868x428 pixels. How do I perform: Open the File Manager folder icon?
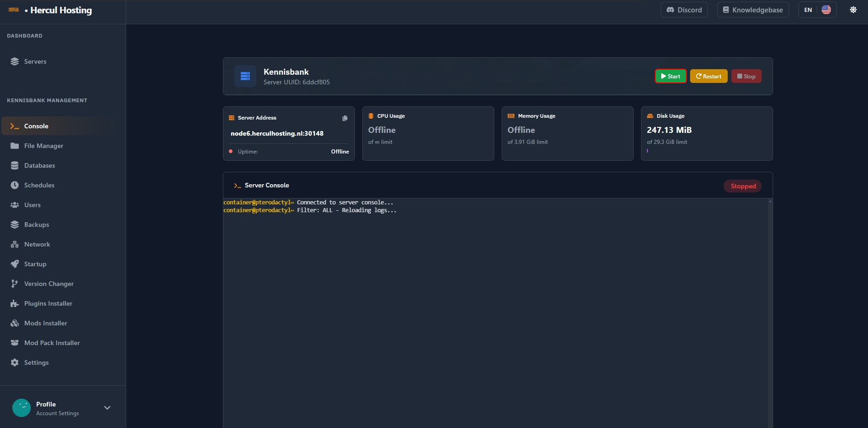tap(15, 146)
